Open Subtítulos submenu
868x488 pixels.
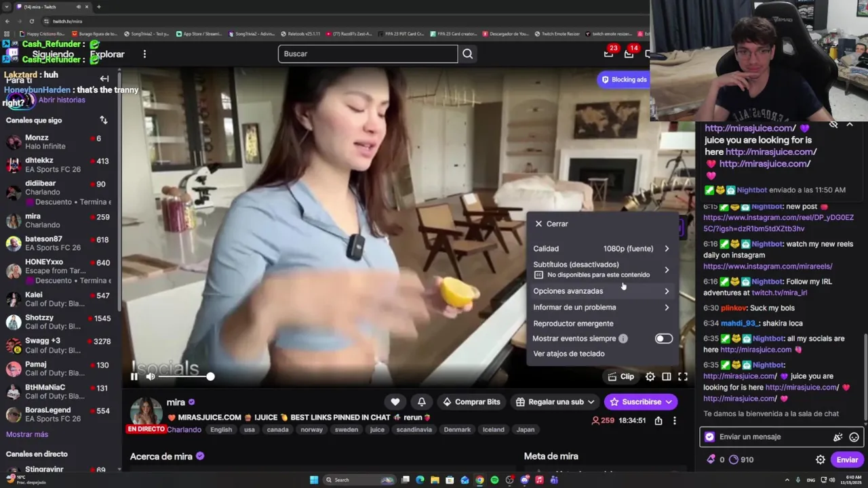(x=601, y=270)
